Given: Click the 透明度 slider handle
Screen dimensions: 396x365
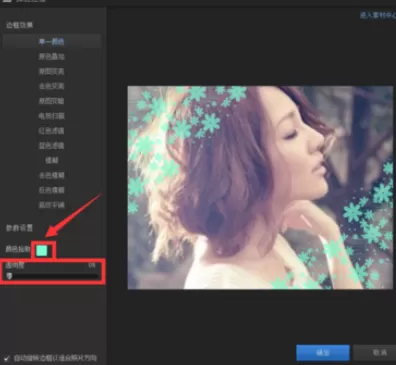Looking at the screenshot, I should pos(10,276).
